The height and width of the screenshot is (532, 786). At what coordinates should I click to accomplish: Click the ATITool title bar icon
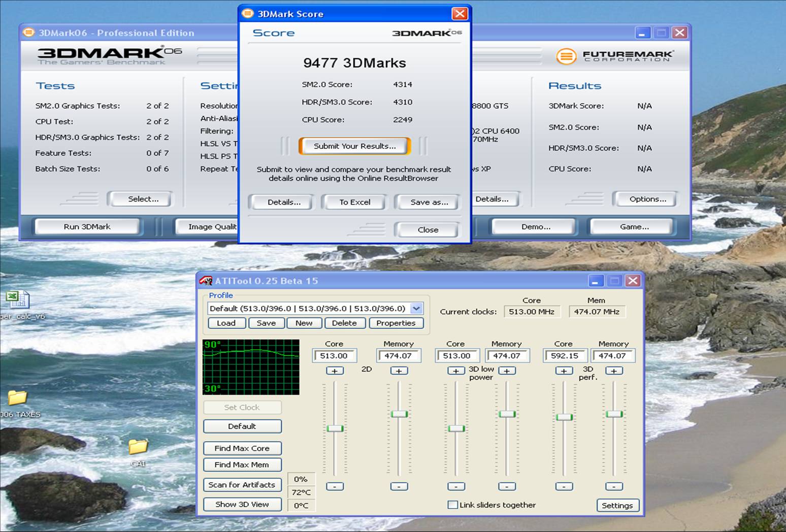click(x=206, y=281)
